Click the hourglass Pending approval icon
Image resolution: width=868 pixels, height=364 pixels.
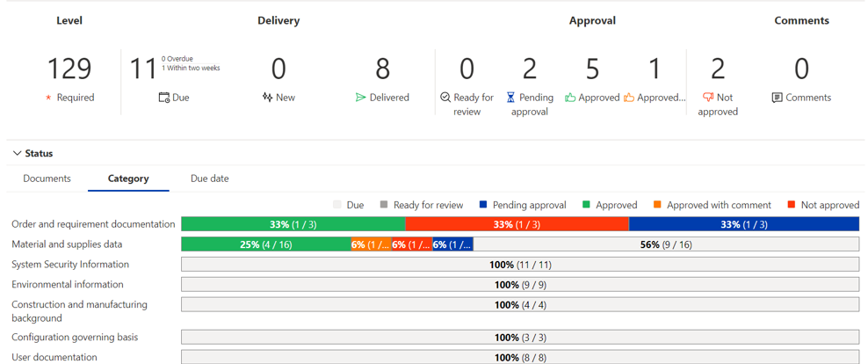[x=510, y=98]
